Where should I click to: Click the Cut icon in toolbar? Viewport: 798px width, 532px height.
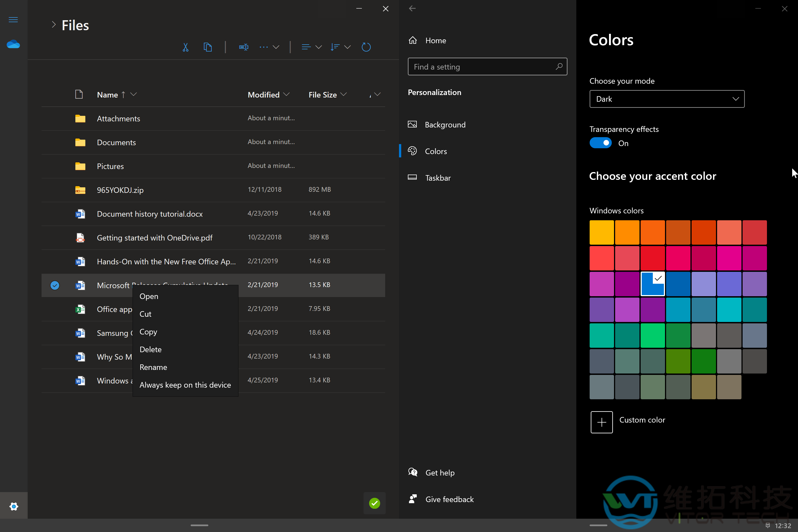185,47
